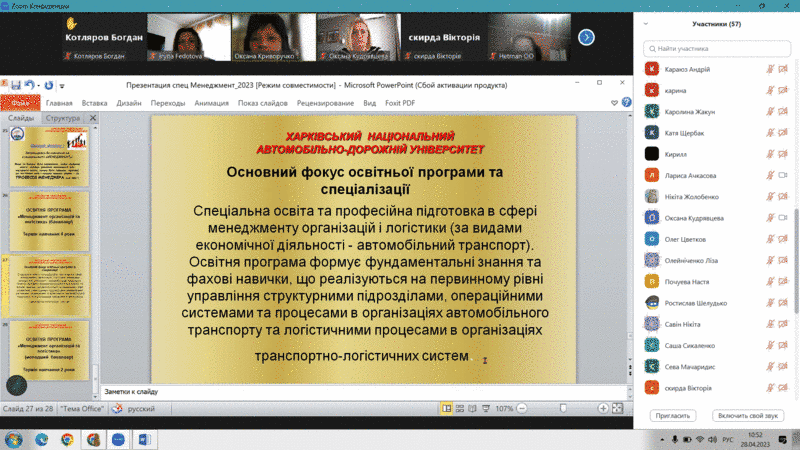Click the Save icon in quick access toolbar

18,86
